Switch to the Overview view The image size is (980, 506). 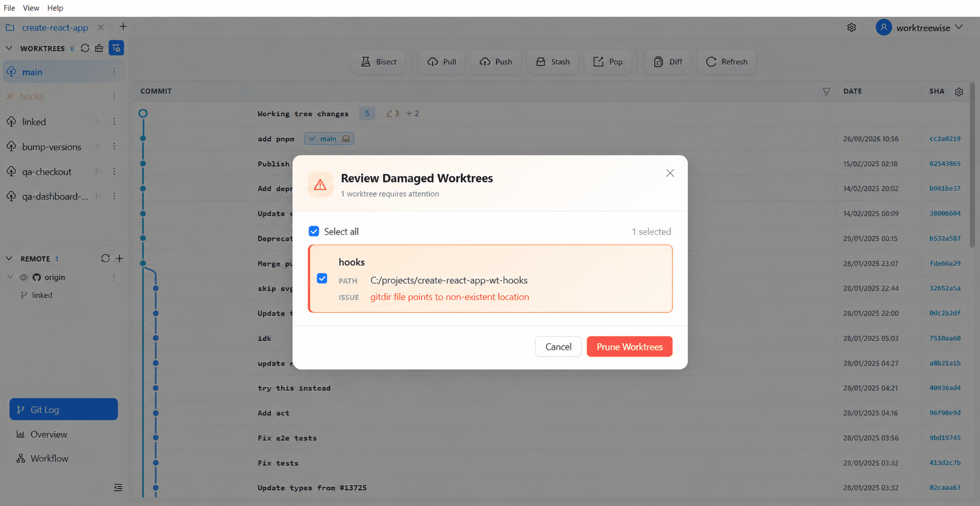pos(49,434)
